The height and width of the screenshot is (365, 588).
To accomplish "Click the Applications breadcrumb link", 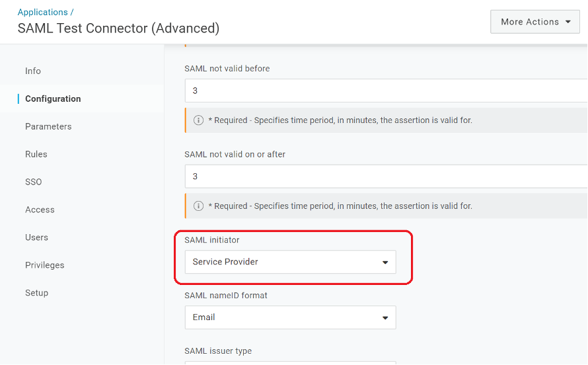I will tap(42, 12).
